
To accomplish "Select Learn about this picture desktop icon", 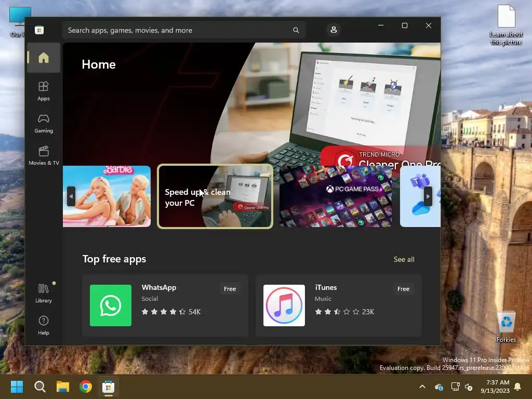I will (506, 25).
